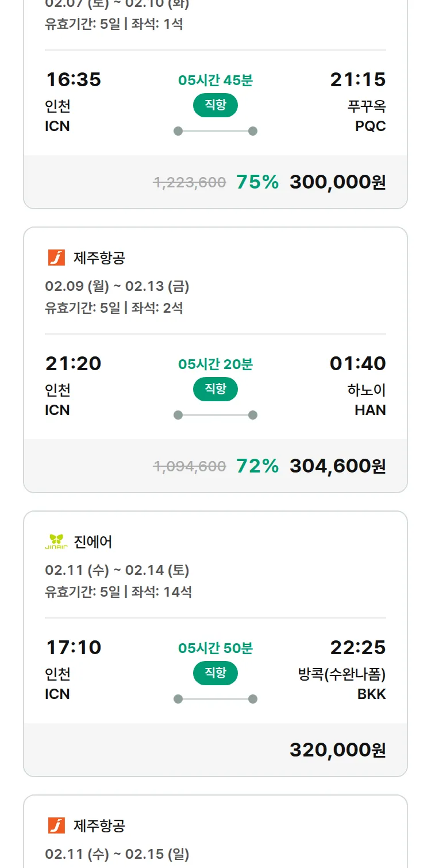Click the 직항 badge on Hanoi flight
The width and height of the screenshot is (431, 868).
click(x=215, y=389)
